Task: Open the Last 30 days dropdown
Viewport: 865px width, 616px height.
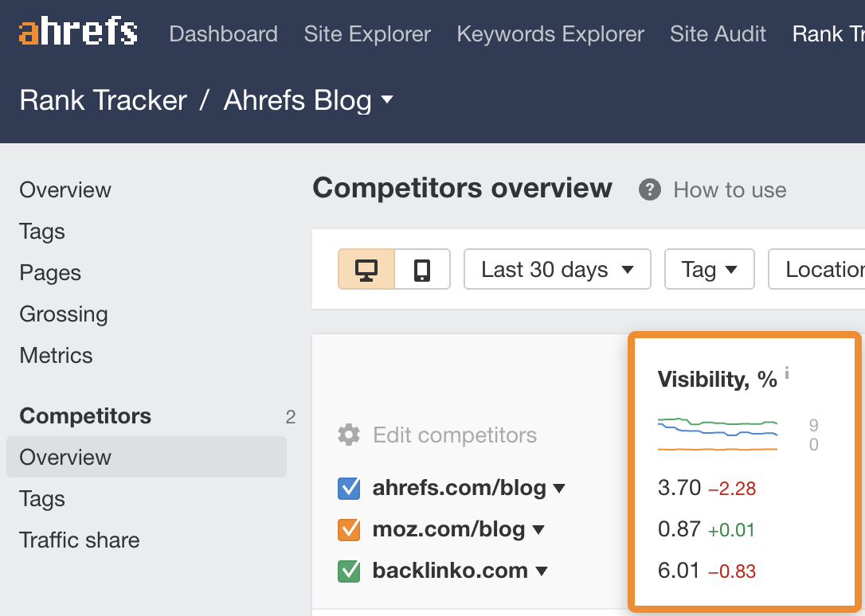Action: tap(557, 270)
